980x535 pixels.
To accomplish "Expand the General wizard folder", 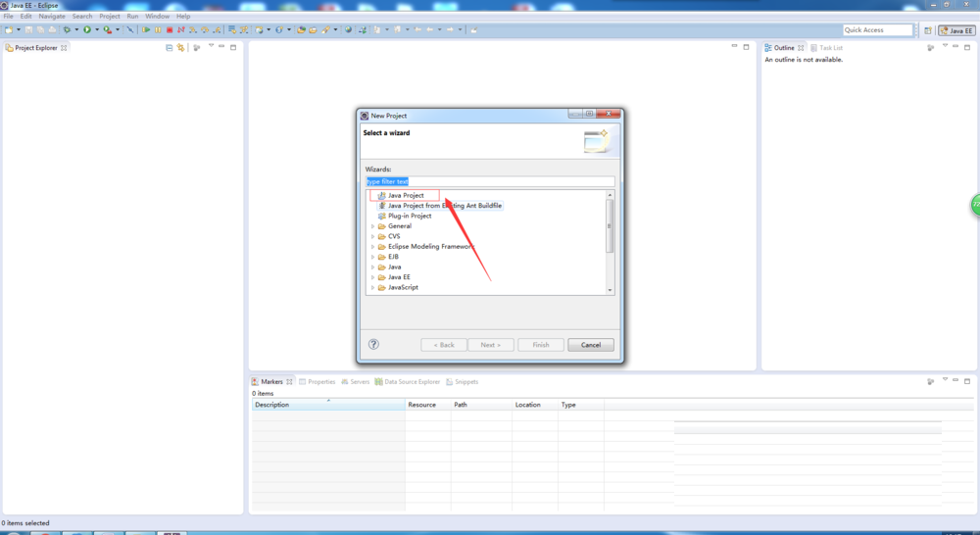I will click(373, 226).
